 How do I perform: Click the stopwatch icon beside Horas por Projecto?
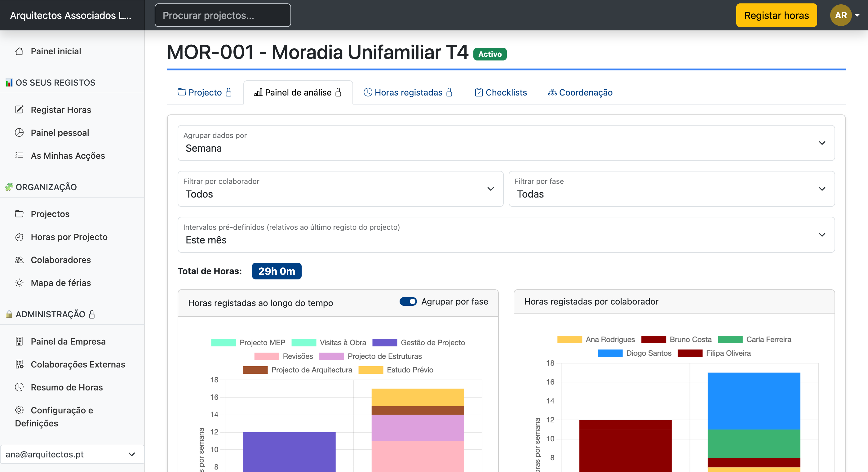tap(19, 237)
